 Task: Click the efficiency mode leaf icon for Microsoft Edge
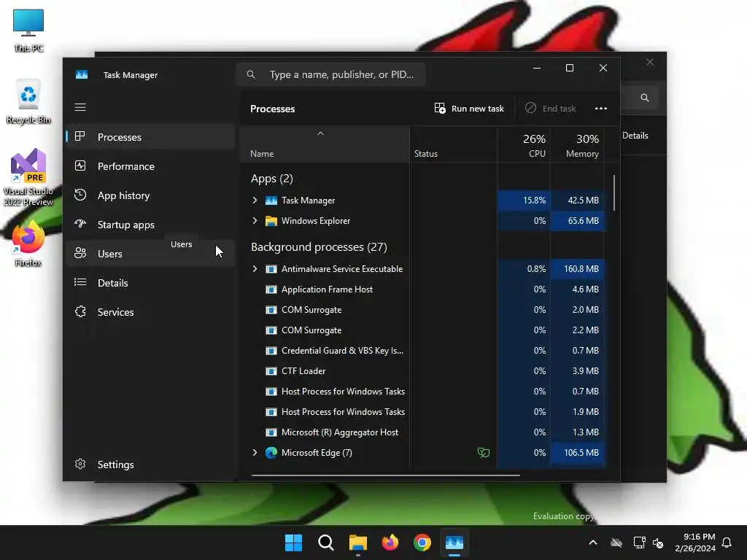(483, 452)
